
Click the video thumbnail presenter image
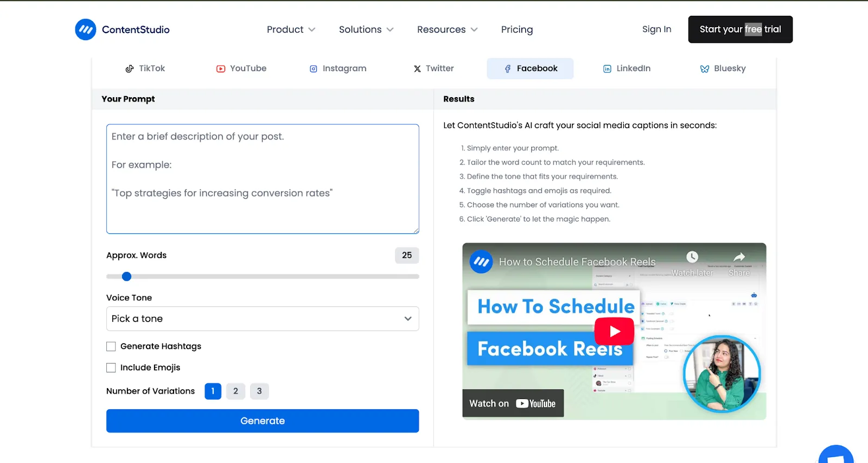point(722,374)
